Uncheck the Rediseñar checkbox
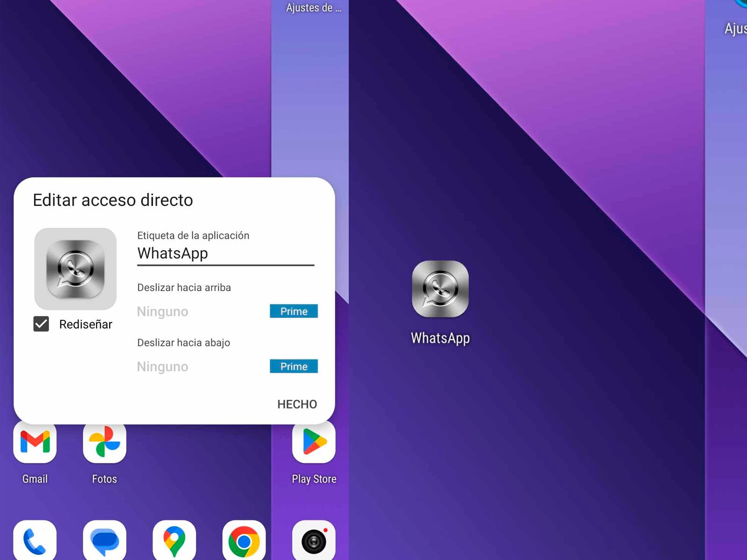The image size is (747, 560). click(x=42, y=323)
